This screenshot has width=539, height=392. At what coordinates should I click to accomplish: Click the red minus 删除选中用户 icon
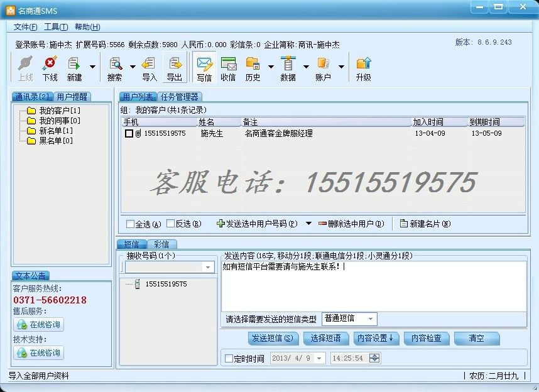pos(322,224)
